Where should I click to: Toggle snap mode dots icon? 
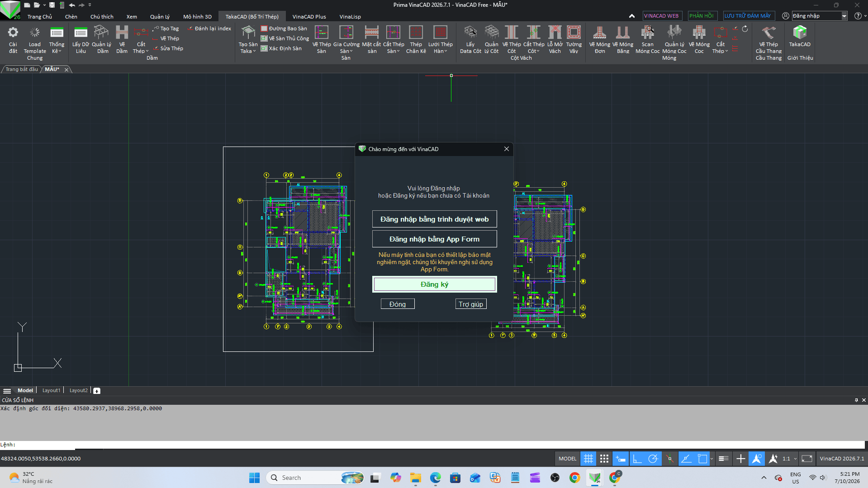[604, 459]
